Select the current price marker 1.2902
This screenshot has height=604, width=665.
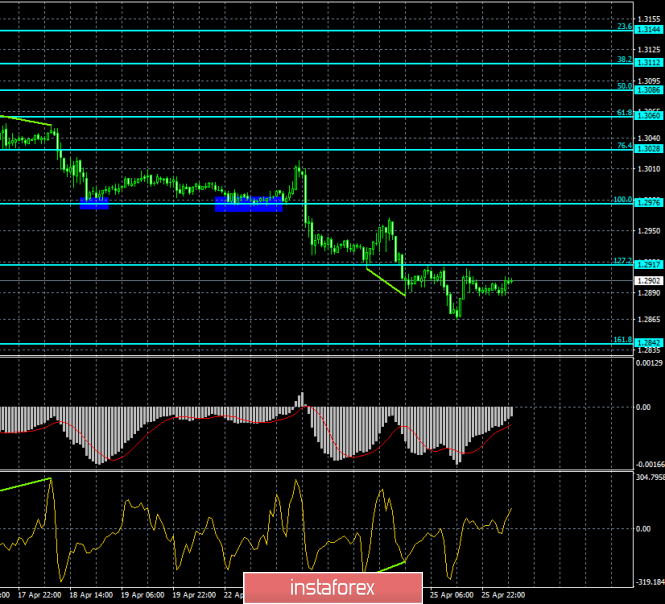649,281
